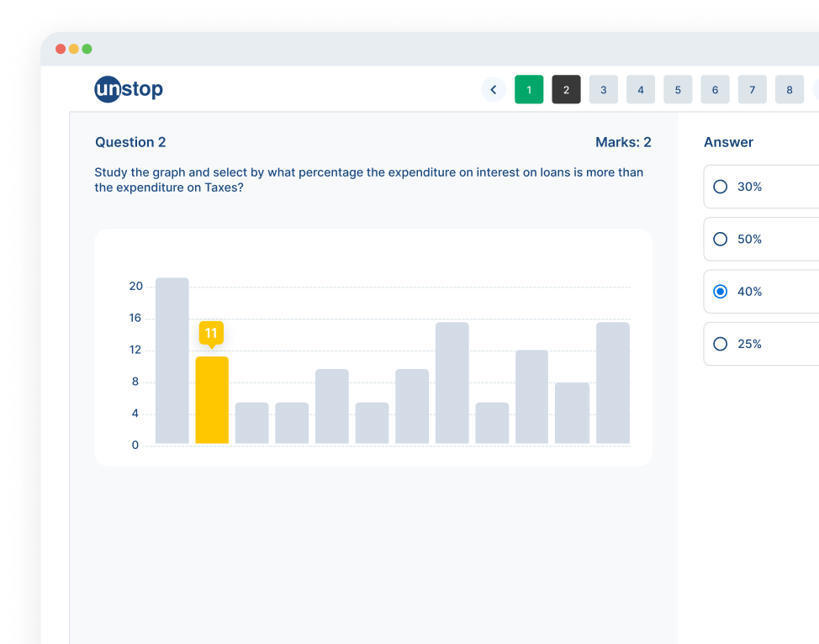
Task: Click the y-axis label 20
Action: pos(136,286)
